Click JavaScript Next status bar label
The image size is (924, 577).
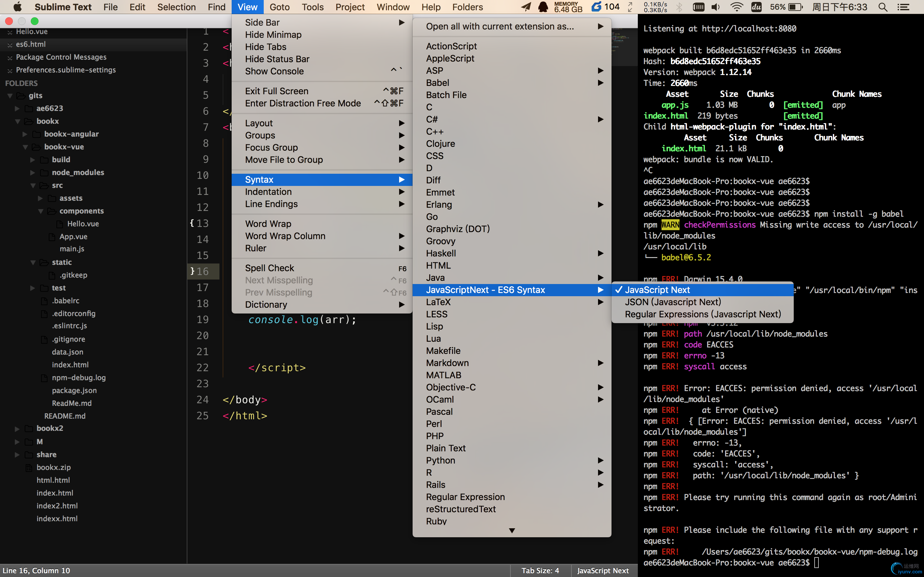click(603, 571)
